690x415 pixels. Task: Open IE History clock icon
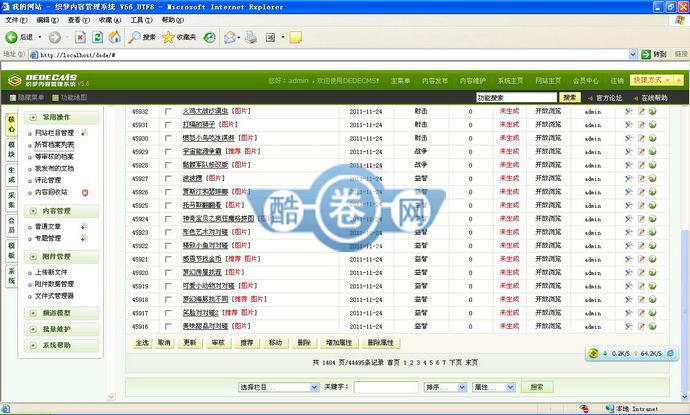point(209,38)
